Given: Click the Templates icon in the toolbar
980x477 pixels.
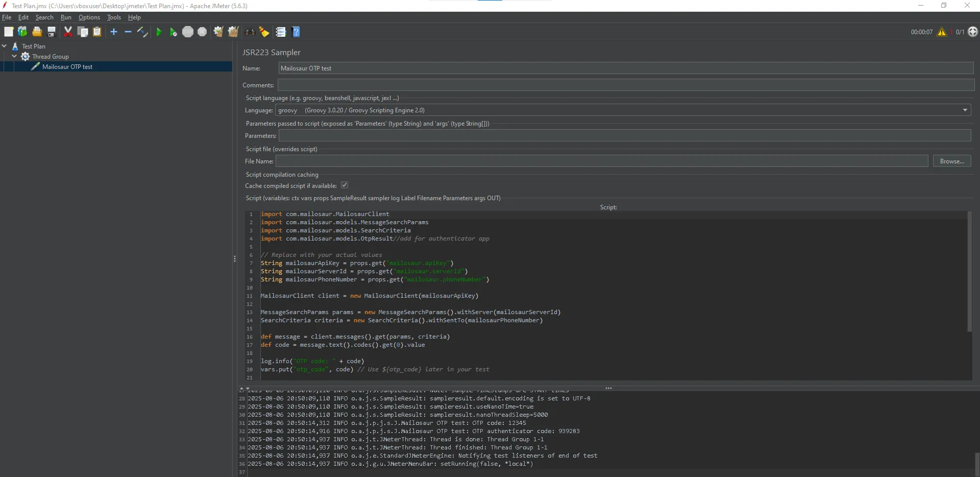Looking at the screenshot, I should (x=22, y=32).
